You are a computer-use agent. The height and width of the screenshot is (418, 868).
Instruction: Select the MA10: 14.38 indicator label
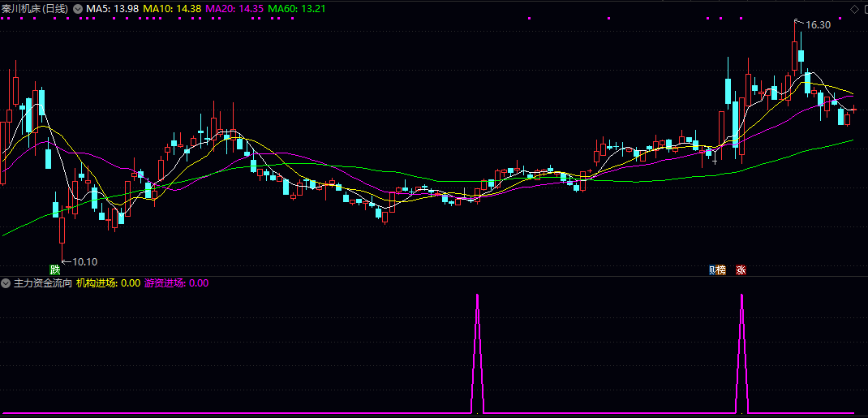(172, 8)
